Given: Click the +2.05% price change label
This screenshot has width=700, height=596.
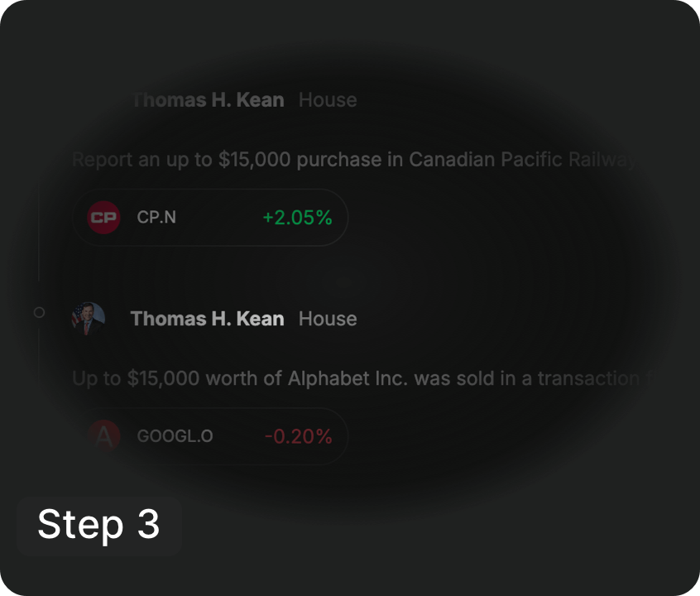Looking at the screenshot, I should (296, 218).
